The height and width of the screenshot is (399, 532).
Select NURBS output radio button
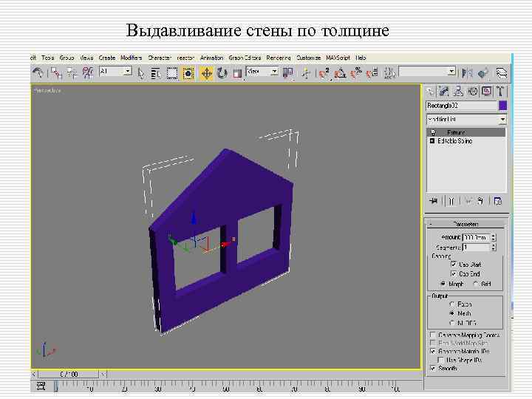(x=452, y=323)
